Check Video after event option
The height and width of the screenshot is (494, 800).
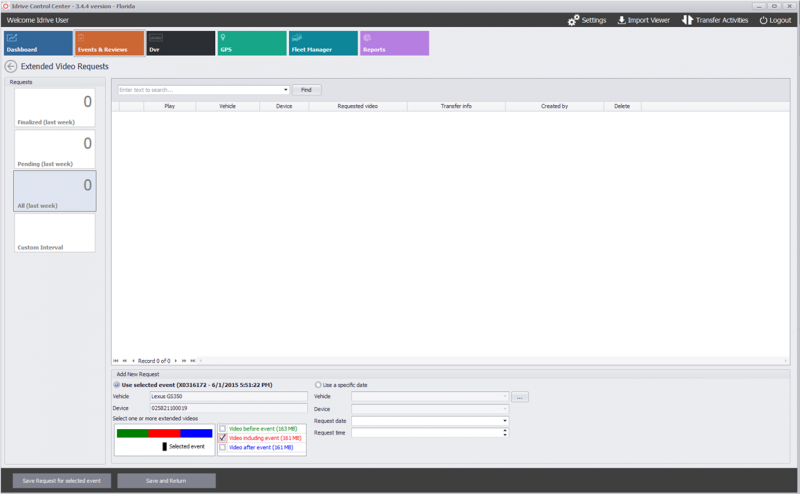click(x=222, y=447)
